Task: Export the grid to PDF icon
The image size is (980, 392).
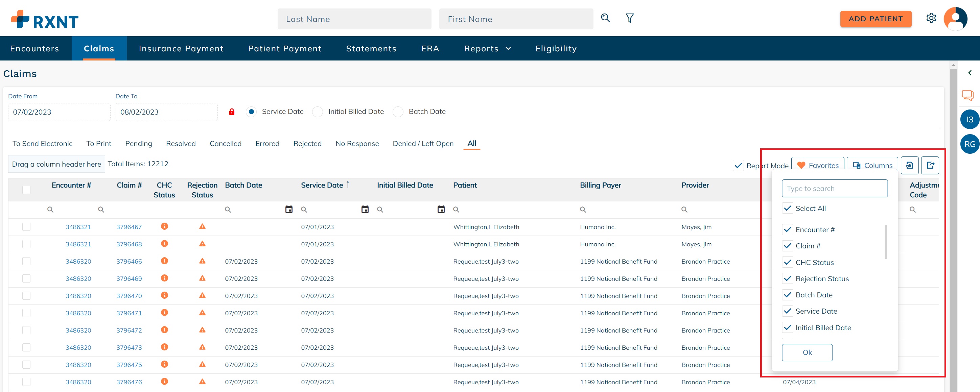Action: (909, 165)
